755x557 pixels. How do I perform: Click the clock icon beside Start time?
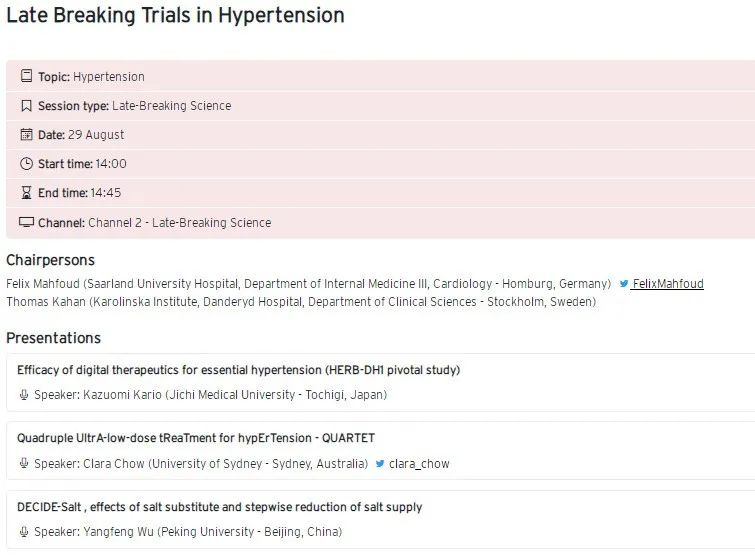click(x=26, y=164)
